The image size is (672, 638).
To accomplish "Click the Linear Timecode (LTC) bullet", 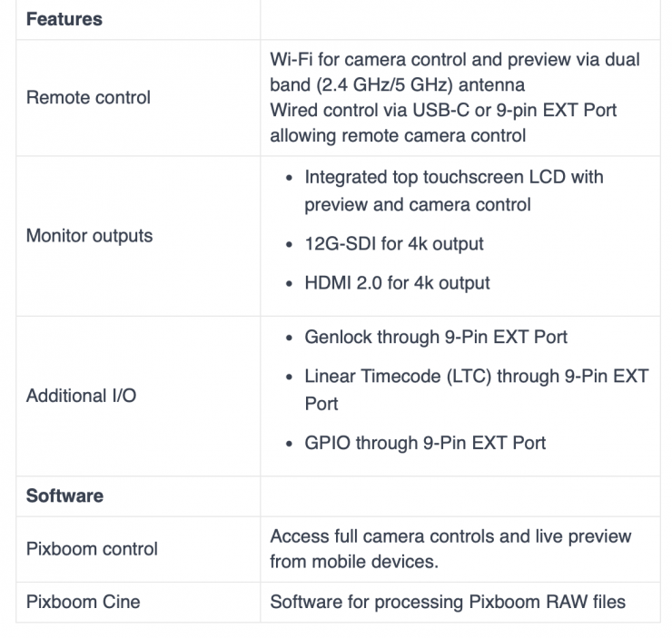I will (x=476, y=376).
